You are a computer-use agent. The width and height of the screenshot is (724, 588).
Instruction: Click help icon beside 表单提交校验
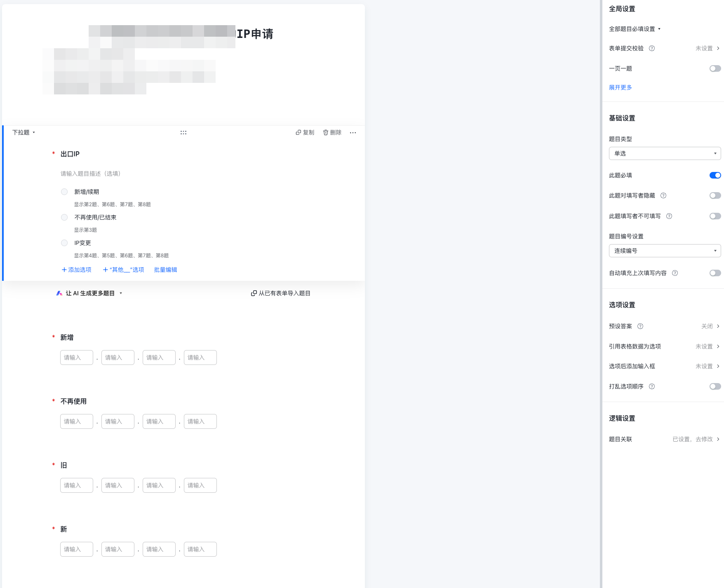tap(652, 48)
